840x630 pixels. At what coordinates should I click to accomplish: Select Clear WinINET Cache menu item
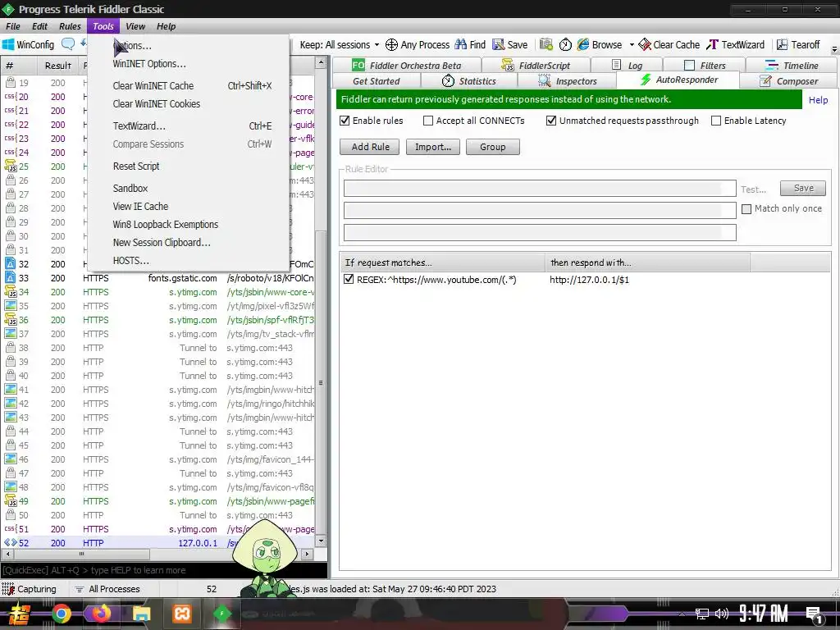pos(153,85)
